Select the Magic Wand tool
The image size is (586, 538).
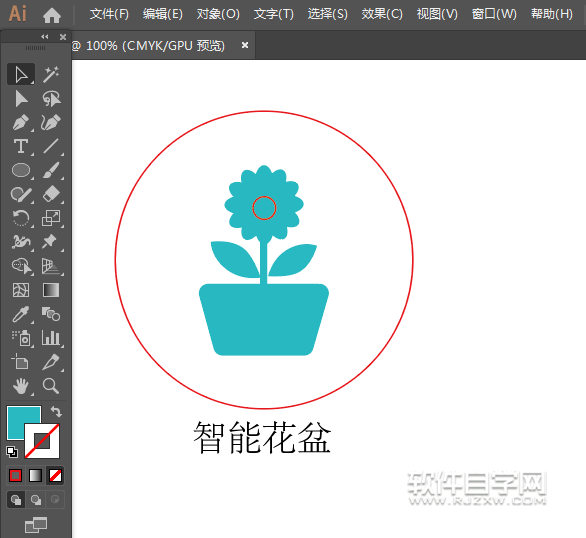point(51,74)
